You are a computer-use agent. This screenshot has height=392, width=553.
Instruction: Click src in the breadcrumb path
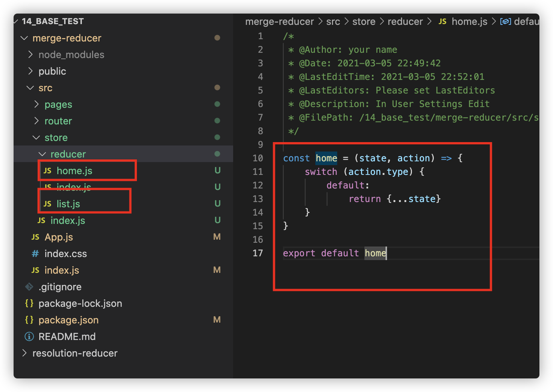tap(333, 21)
